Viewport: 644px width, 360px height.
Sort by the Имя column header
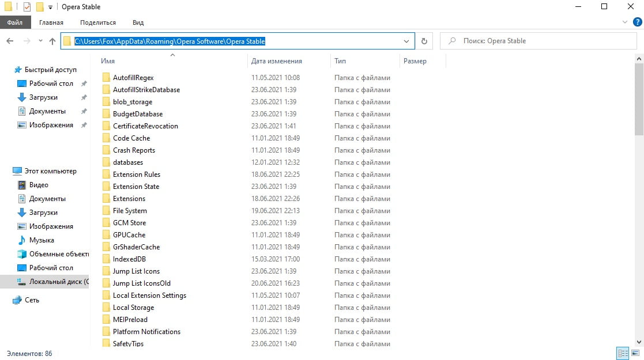[108, 60]
